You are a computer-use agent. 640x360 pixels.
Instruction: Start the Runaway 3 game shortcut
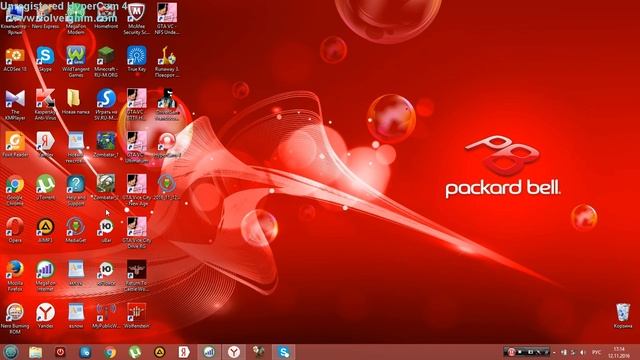click(x=167, y=61)
